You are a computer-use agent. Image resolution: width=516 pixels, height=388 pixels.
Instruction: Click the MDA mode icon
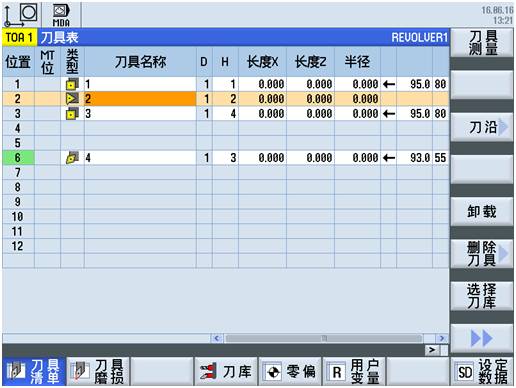pyautogui.click(x=61, y=15)
